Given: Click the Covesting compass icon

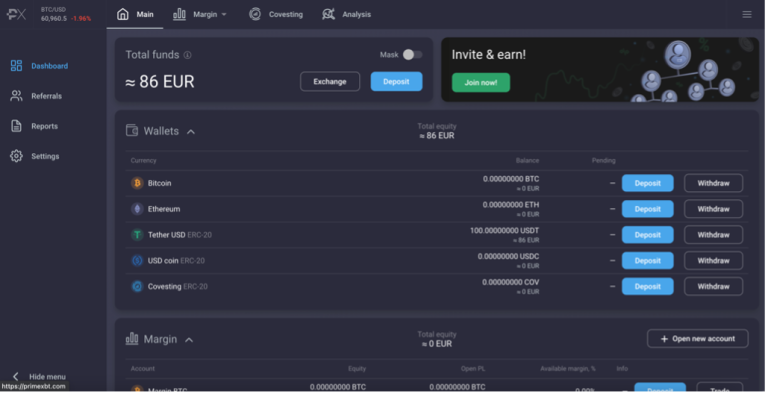Looking at the screenshot, I should tap(256, 14).
